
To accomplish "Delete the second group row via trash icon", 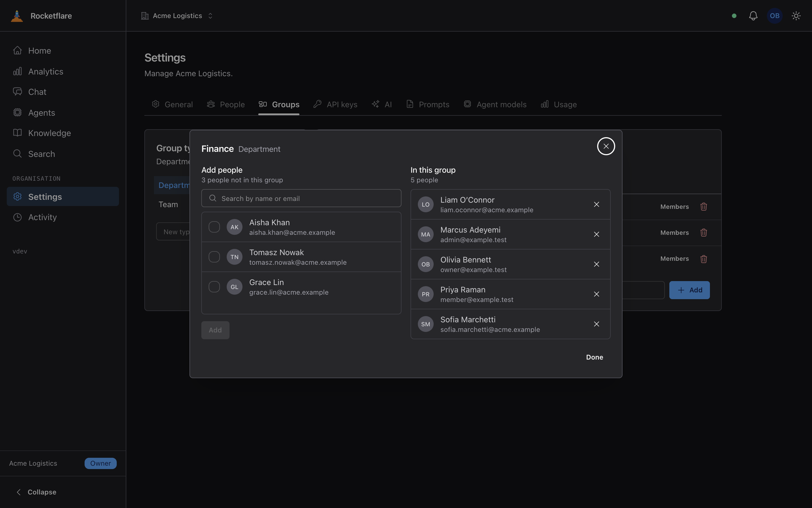I will pyautogui.click(x=704, y=233).
